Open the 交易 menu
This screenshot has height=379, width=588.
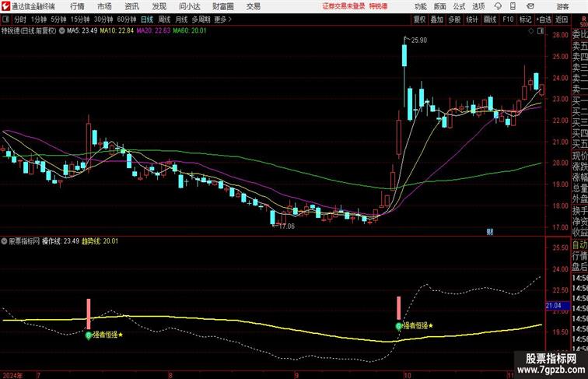pyautogui.click(x=253, y=6)
